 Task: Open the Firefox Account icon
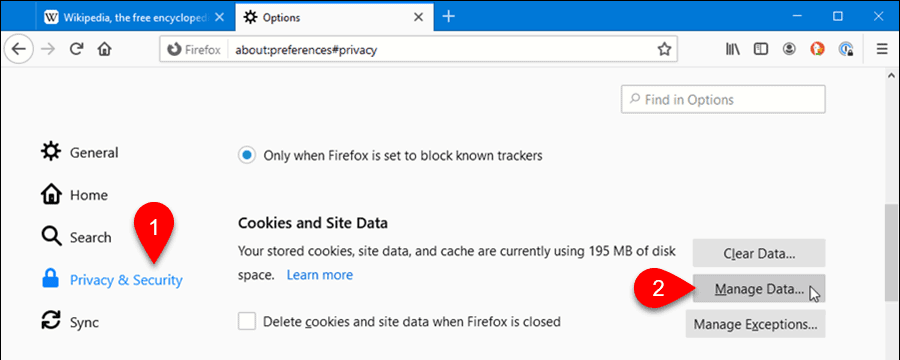pyautogui.click(x=790, y=49)
